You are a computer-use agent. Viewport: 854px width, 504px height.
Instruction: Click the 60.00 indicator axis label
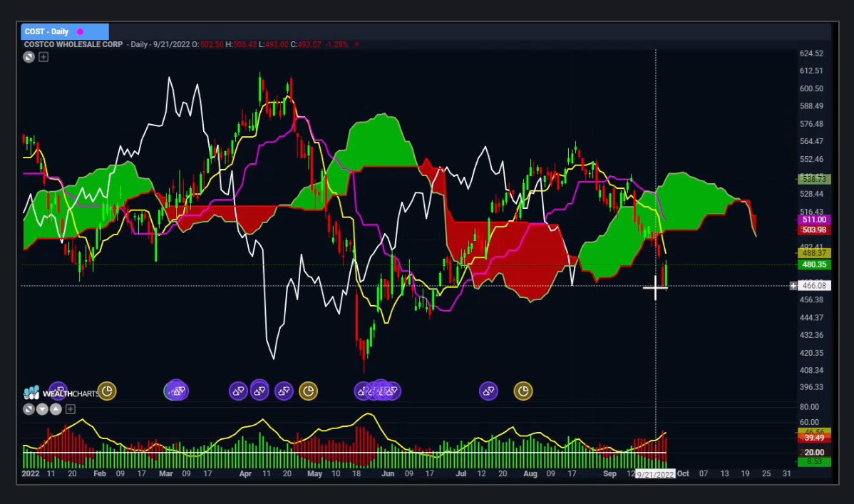pyautogui.click(x=809, y=422)
